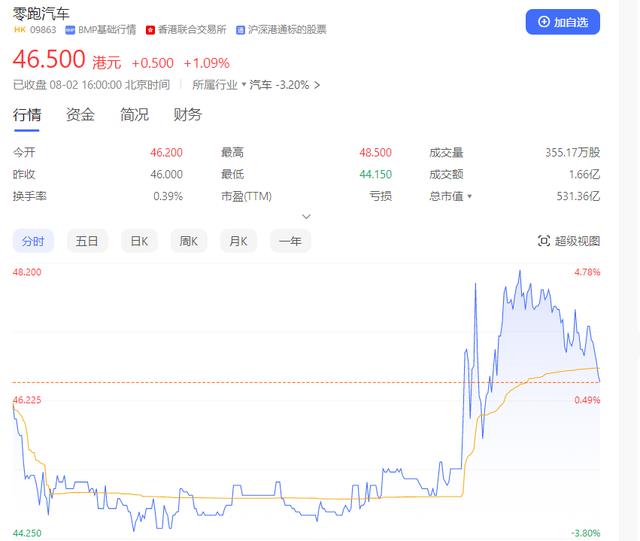Click the 香港联合交易所 red flag icon
Image resolution: width=640 pixels, height=541 pixels.
pyautogui.click(x=150, y=30)
